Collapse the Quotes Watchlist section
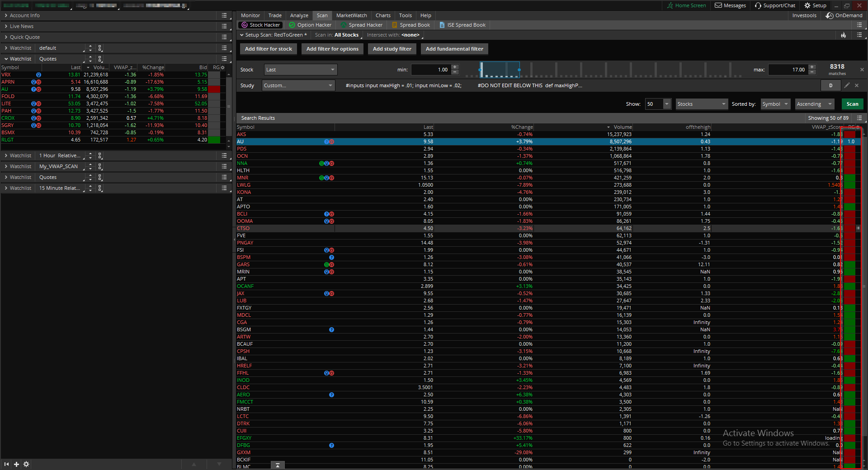This screenshot has width=868, height=470. coord(6,59)
